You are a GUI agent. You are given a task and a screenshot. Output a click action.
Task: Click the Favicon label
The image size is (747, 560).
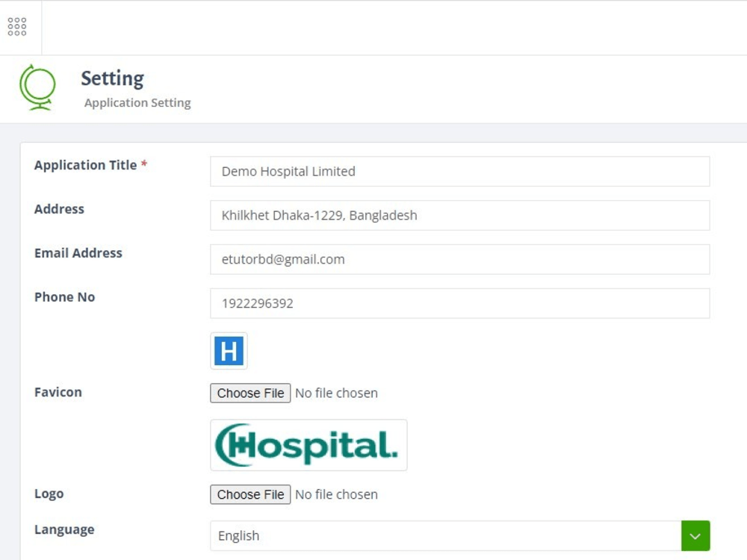pyautogui.click(x=58, y=393)
